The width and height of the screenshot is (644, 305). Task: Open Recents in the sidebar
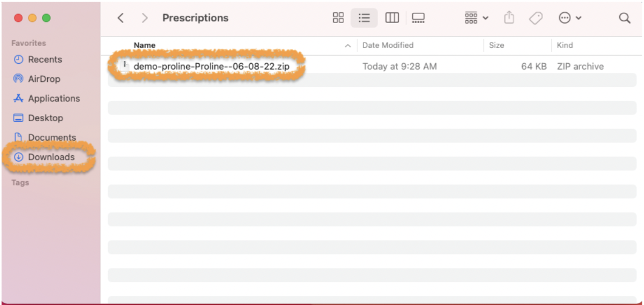(x=45, y=59)
